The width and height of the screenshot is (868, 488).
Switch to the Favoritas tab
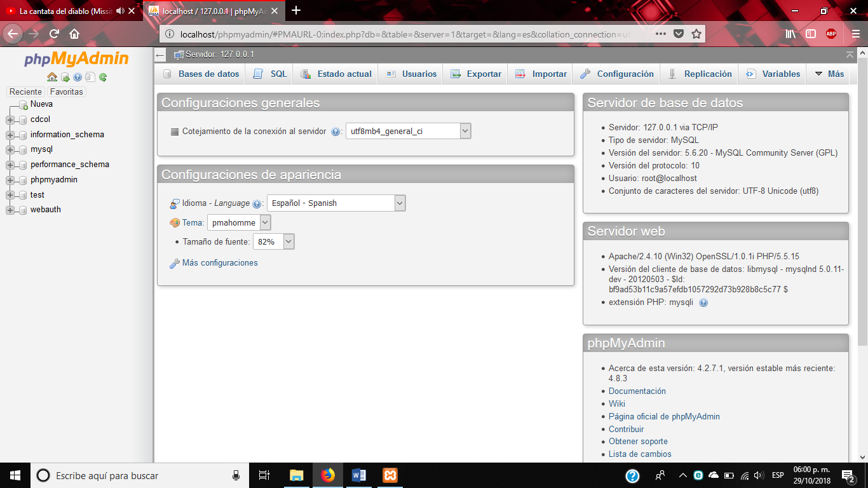67,91
